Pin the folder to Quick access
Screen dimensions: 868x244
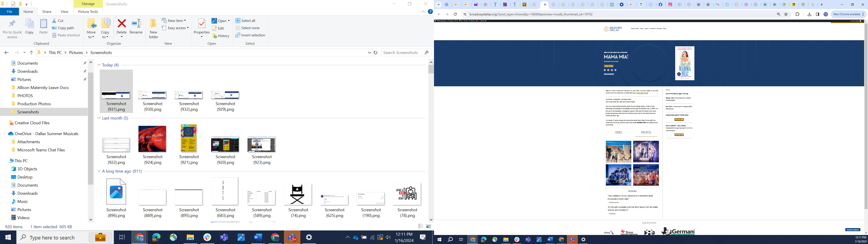point(12,29)
